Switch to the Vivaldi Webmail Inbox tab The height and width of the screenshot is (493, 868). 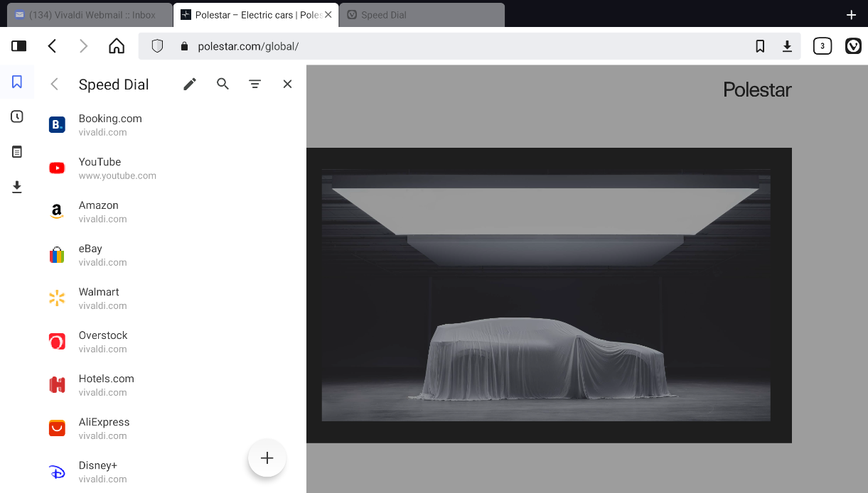pos(91,15)
